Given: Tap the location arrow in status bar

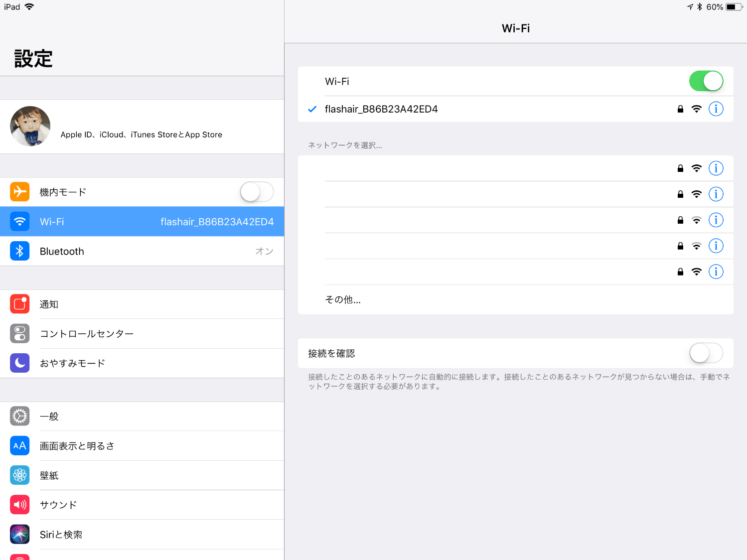Looking at the screenshot, I should (x=690, y=7).
